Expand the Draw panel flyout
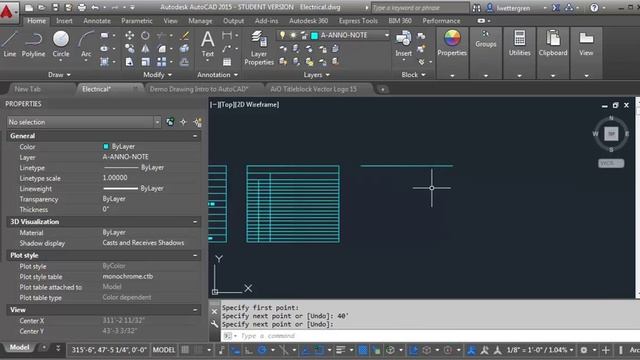This screenshot has height=360, width=640. (x=60, y=75)
